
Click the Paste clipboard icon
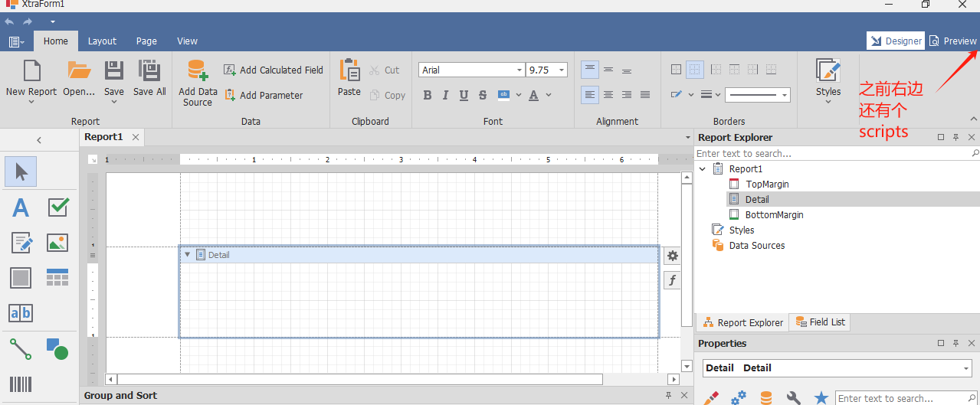tap(349, 70)
